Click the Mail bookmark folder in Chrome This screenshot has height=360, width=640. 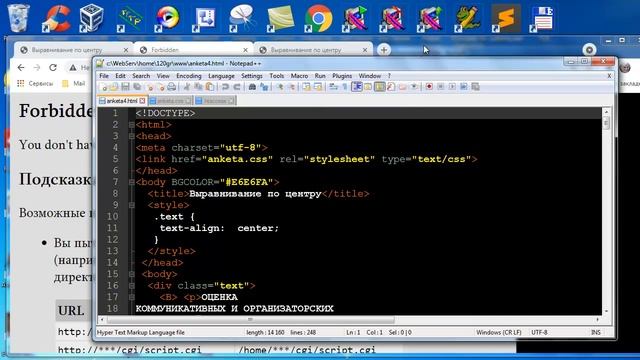(73, 84)
